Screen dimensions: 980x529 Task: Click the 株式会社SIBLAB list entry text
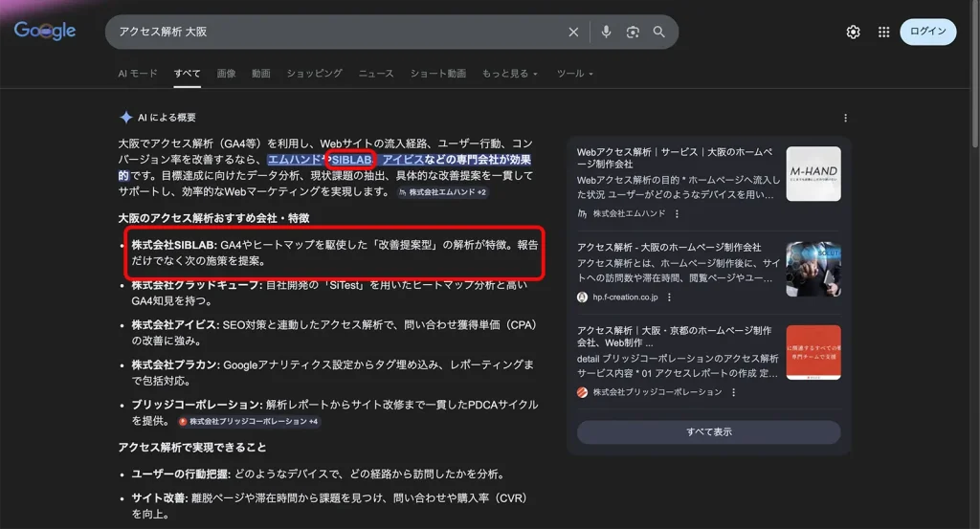click(x=335, y=253)
